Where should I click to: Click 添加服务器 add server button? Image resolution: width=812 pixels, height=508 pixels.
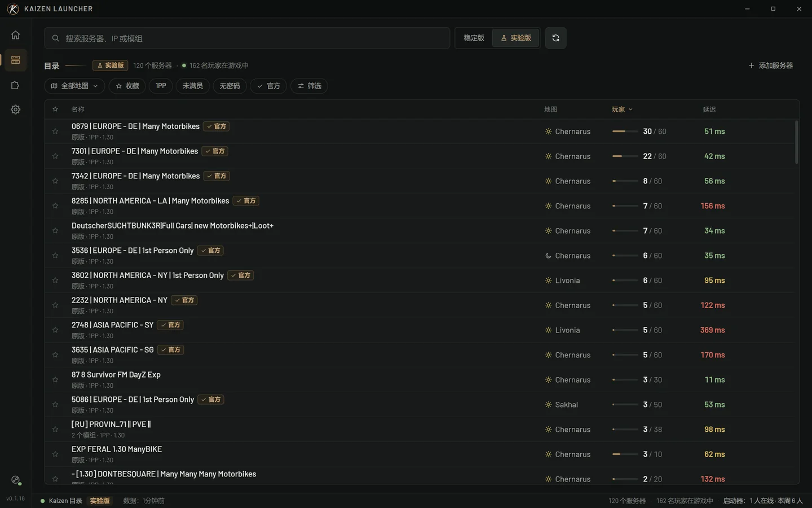[x=770, y=65]
